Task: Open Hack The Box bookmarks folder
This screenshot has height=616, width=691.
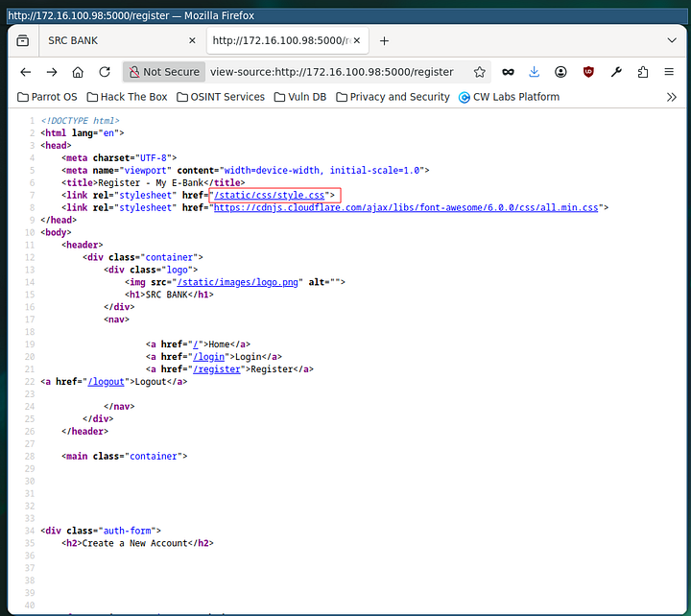Action: click(x=127, y=97)
